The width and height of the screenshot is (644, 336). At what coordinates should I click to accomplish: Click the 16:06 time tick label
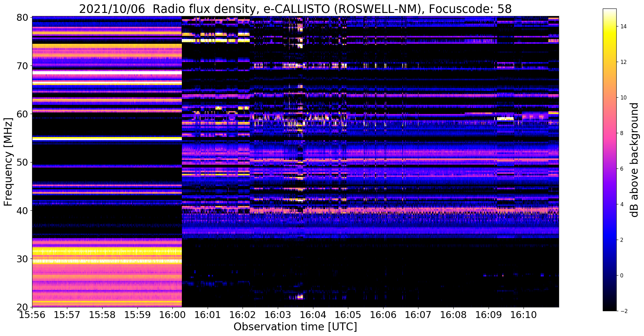(x=383, y=315)
